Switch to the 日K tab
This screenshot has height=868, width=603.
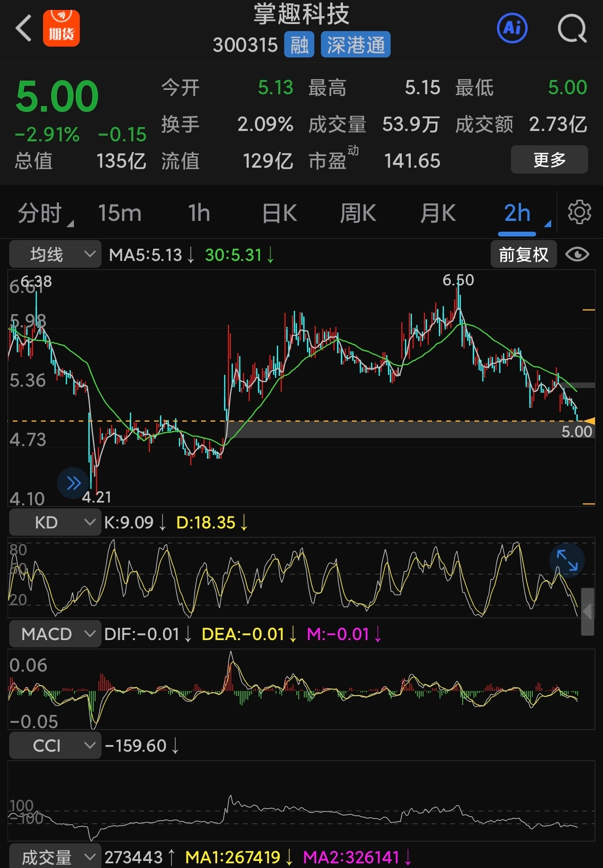(279, 213)
